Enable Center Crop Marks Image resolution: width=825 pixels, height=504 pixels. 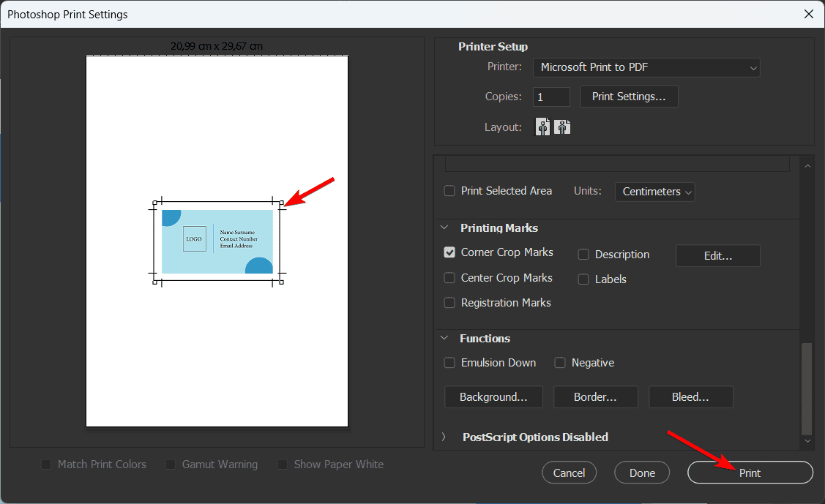[x=449, y=277]
